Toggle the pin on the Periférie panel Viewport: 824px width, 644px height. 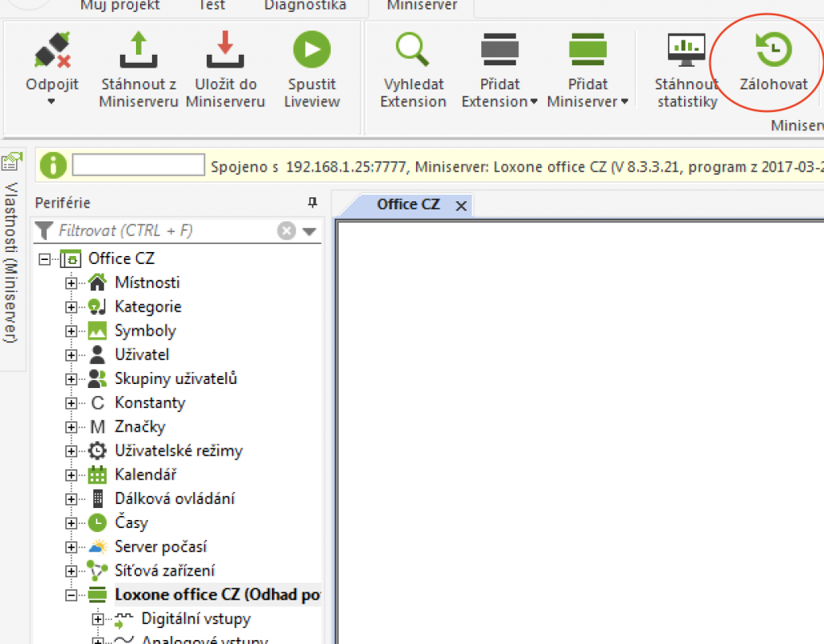coord(312,203)
